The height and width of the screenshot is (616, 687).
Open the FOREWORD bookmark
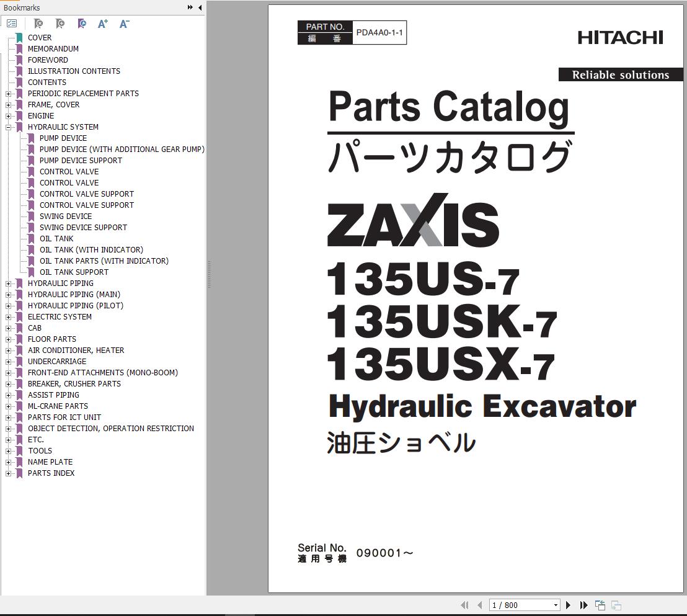pos(48,60)
